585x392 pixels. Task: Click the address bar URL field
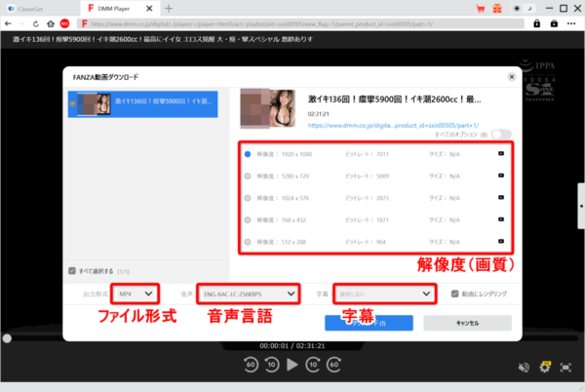[x=300, y=23]
